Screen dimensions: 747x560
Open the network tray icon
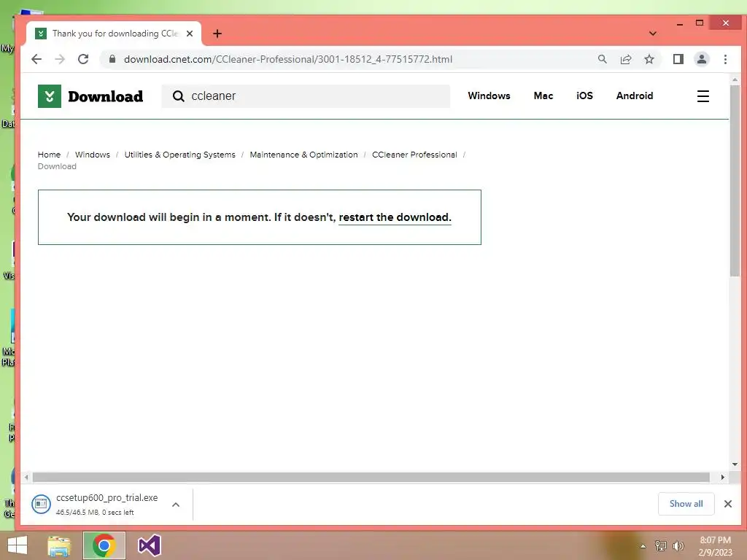[660, 546]
